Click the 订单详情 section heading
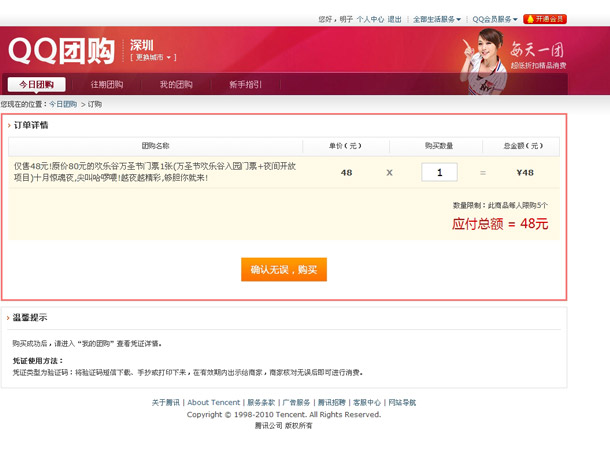 pos(31,125)
